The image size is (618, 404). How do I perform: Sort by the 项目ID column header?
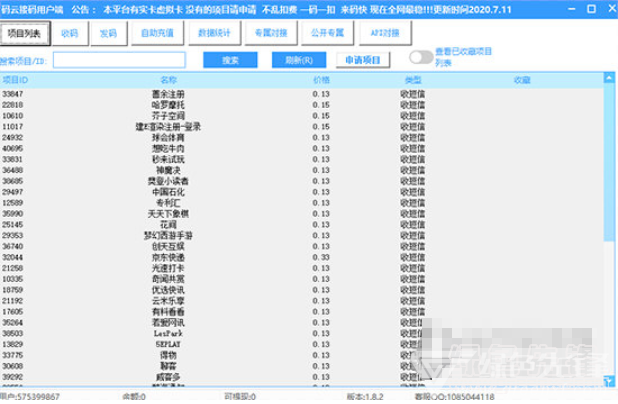pos(15,80)
